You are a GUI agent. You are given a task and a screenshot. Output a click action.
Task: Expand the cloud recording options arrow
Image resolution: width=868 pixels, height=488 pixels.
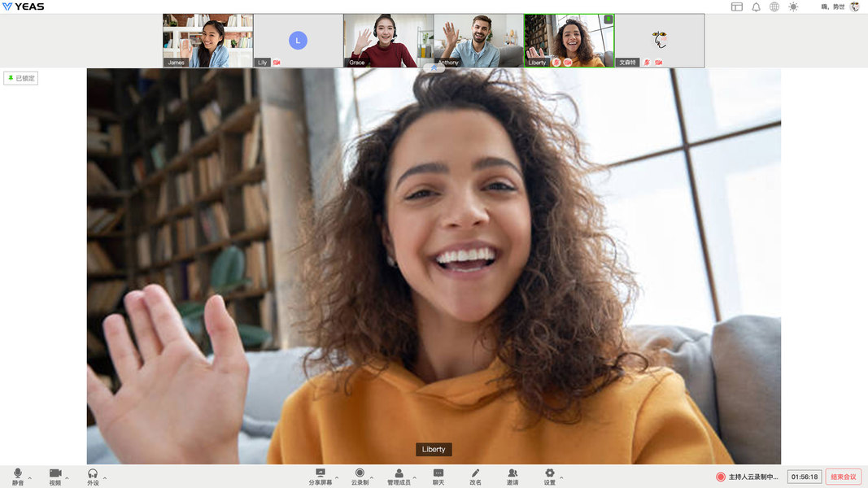[x=372, y=478]
